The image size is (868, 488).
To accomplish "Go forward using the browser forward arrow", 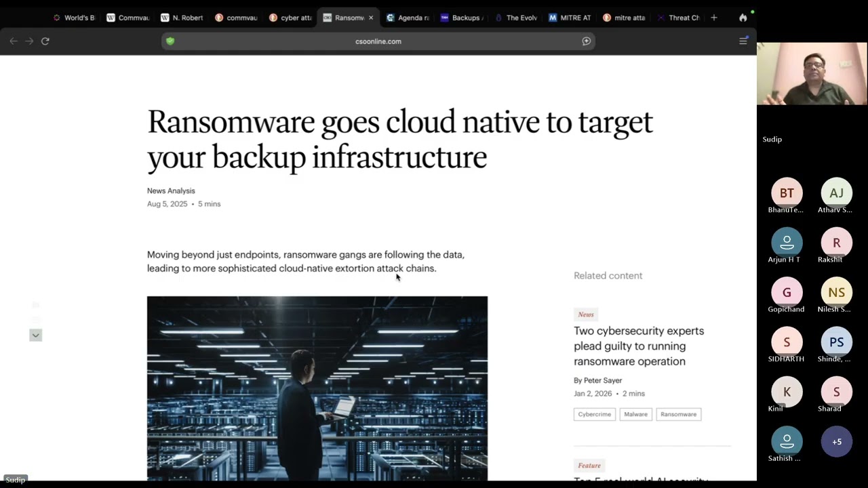I will 29,41.
